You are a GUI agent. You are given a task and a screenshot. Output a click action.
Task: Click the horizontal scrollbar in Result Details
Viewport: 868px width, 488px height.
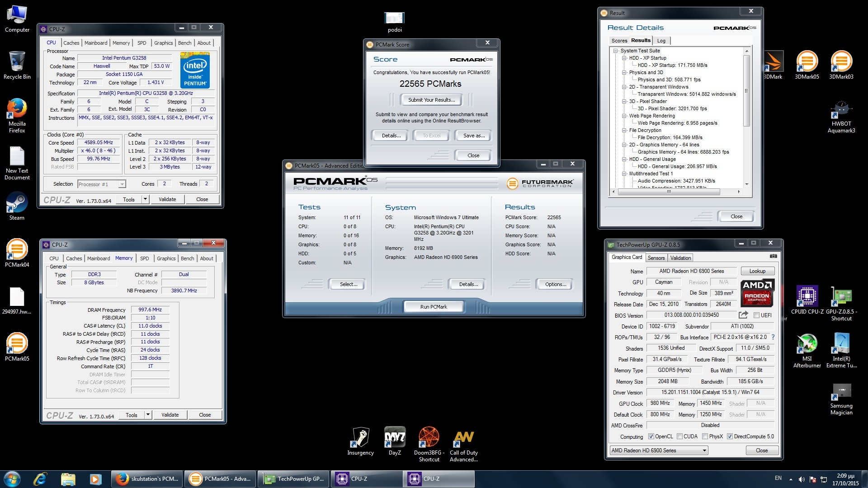coord(669,192)
